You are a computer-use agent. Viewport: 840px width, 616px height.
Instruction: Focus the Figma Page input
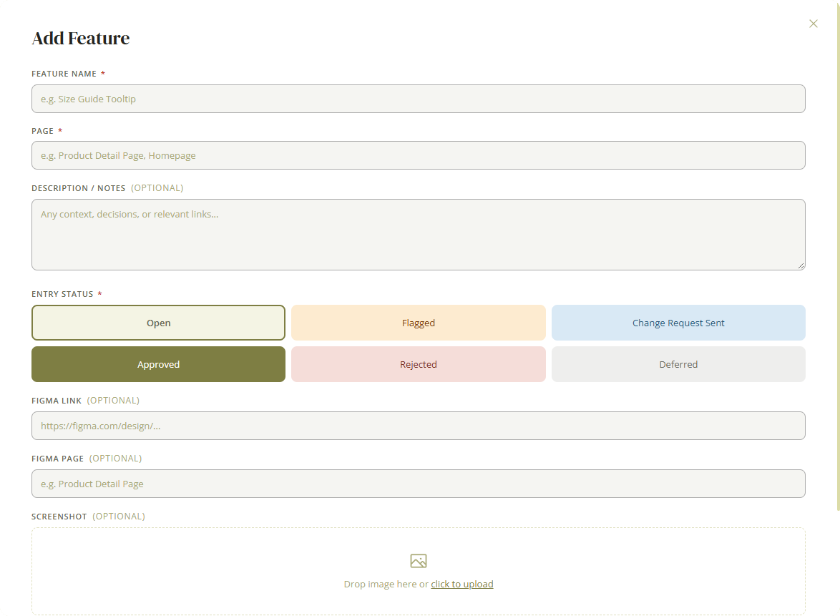(418, 484)
